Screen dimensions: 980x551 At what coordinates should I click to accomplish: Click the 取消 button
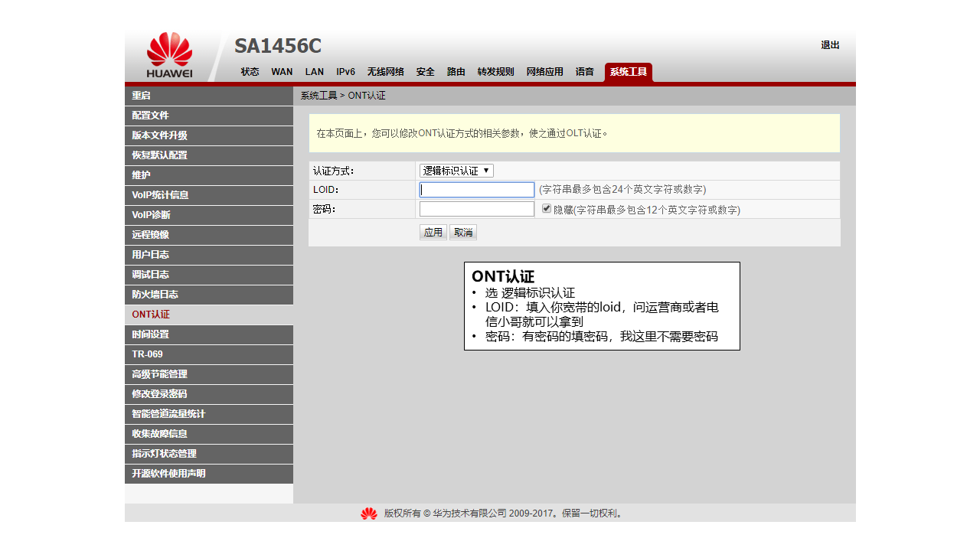pos(462,233)
